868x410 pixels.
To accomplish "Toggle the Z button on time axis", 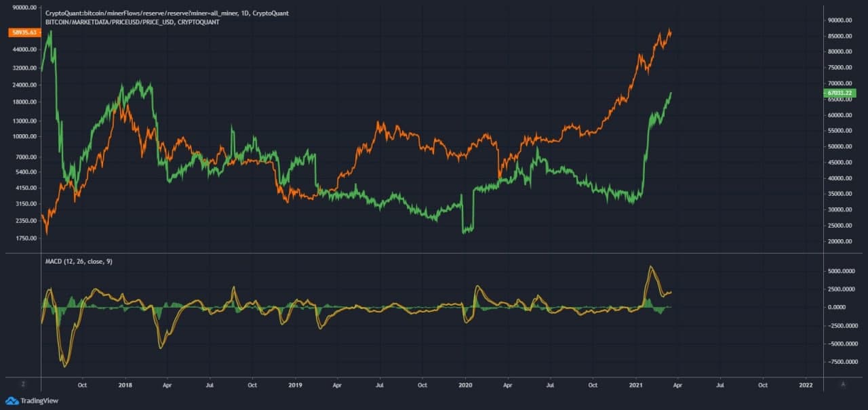I will (x=22, y=384).
